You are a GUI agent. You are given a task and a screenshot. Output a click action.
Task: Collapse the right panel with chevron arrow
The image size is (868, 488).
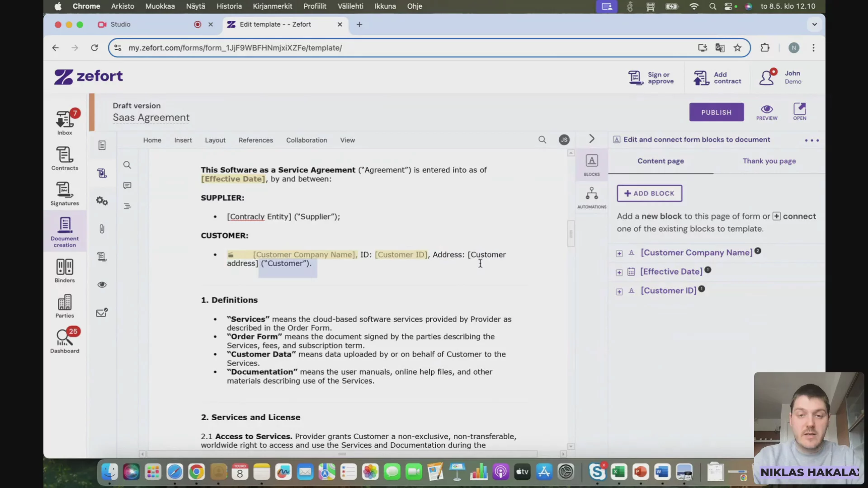pos(592,139)
